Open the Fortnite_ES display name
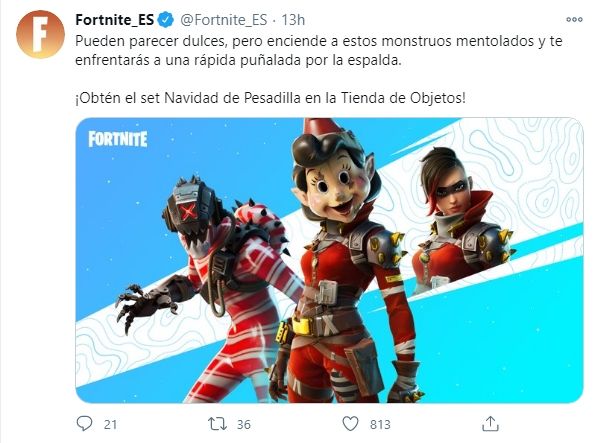Viewport: 599px width, 443px height. tap(115, 20)
